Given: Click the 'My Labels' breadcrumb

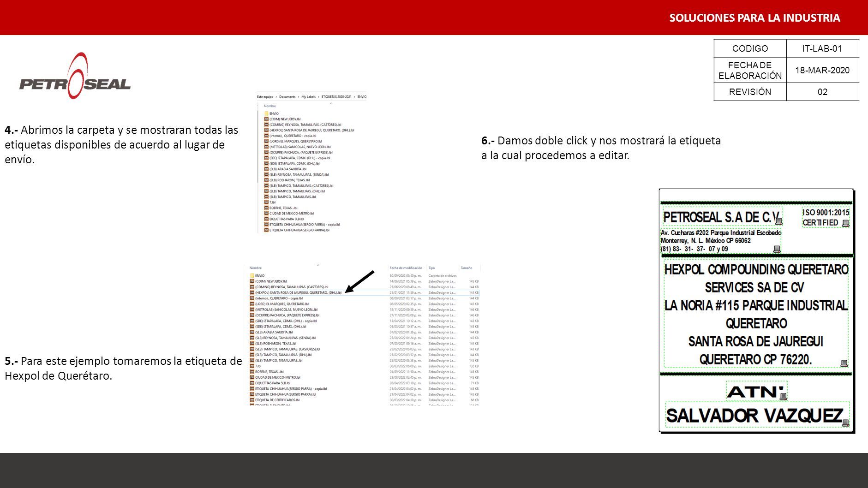Looking at the screenshot, I should click(x=308, y=97).
